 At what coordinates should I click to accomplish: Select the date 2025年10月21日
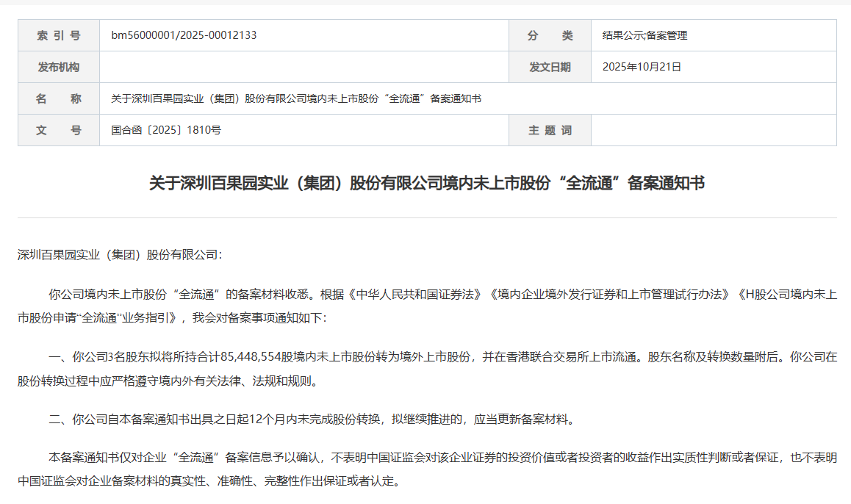point(642,67)
